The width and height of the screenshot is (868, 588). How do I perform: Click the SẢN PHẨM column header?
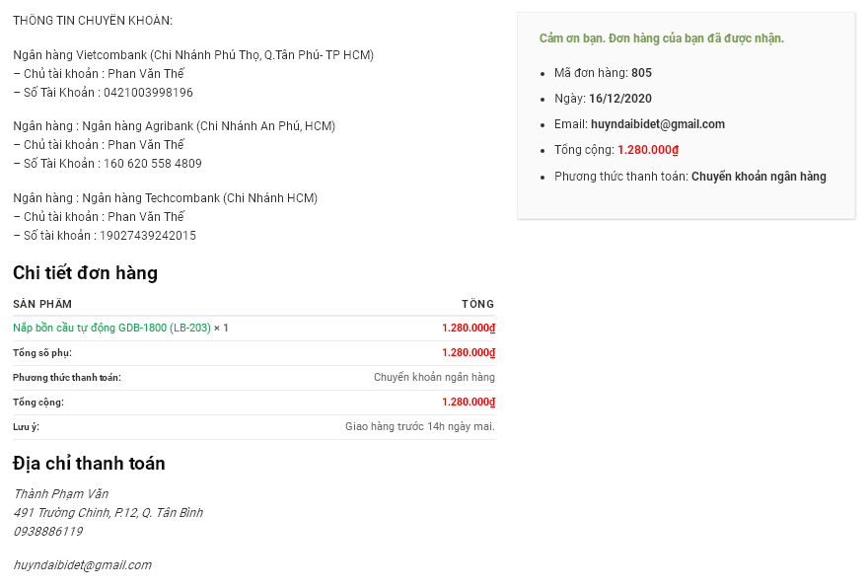[x=42, y=304]
